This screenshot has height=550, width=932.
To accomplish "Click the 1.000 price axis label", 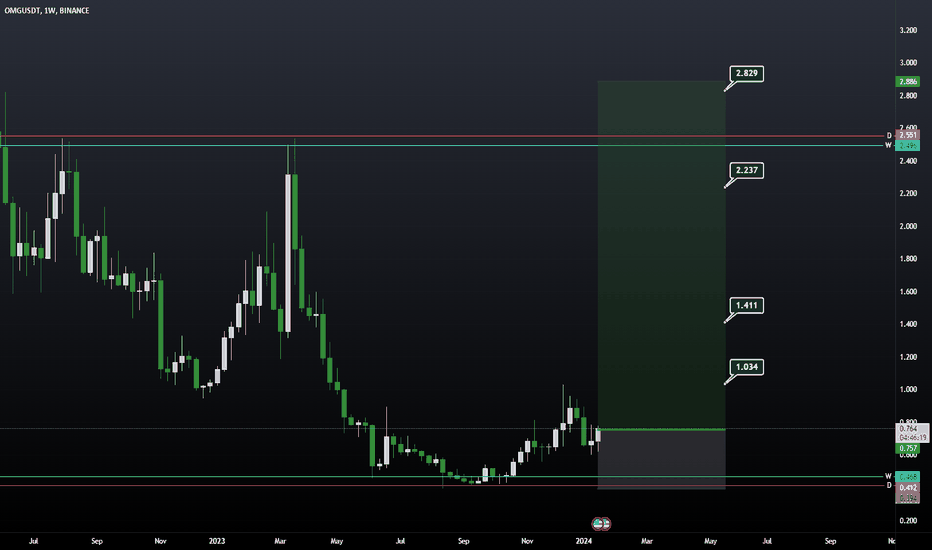I will tap(908, 389).
